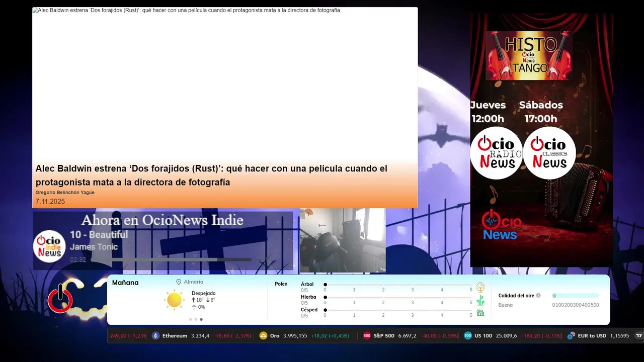644x362 pixels.
Task: Click the Árbol pollen level slider
Action: 398,285
